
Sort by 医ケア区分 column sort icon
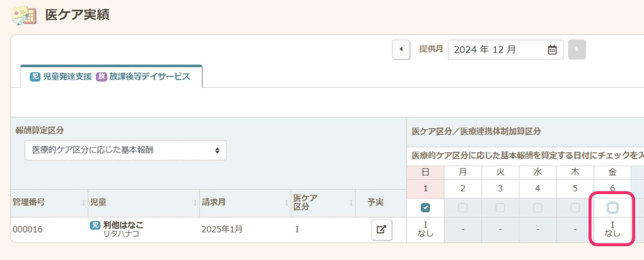pos(351,203)
